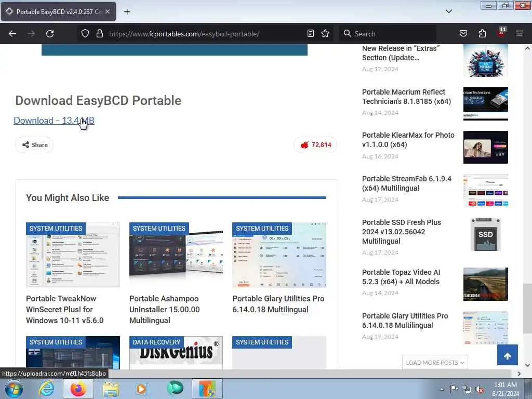
Task: Toggle reader view icon
Action: [x=311, y=33]
